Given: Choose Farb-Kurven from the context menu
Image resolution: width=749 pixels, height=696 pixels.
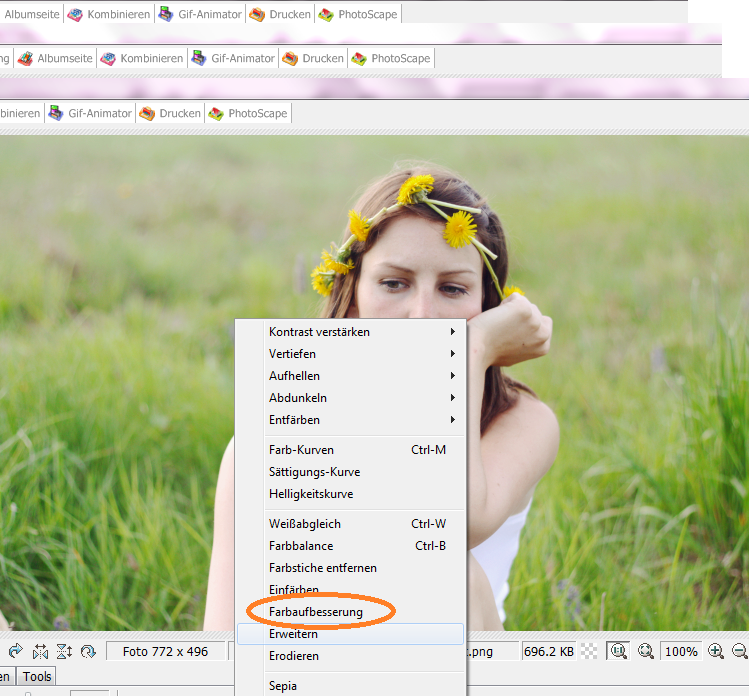Looking at the screenshot, I should [x=350, y=450].
